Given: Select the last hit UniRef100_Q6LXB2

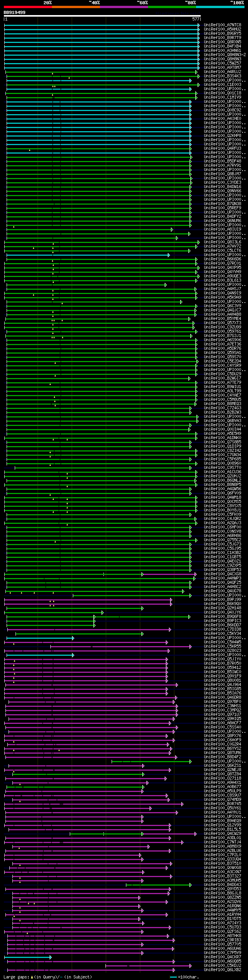Looking at the screenshot, I should pyautogui.click(x=222, y=970).
